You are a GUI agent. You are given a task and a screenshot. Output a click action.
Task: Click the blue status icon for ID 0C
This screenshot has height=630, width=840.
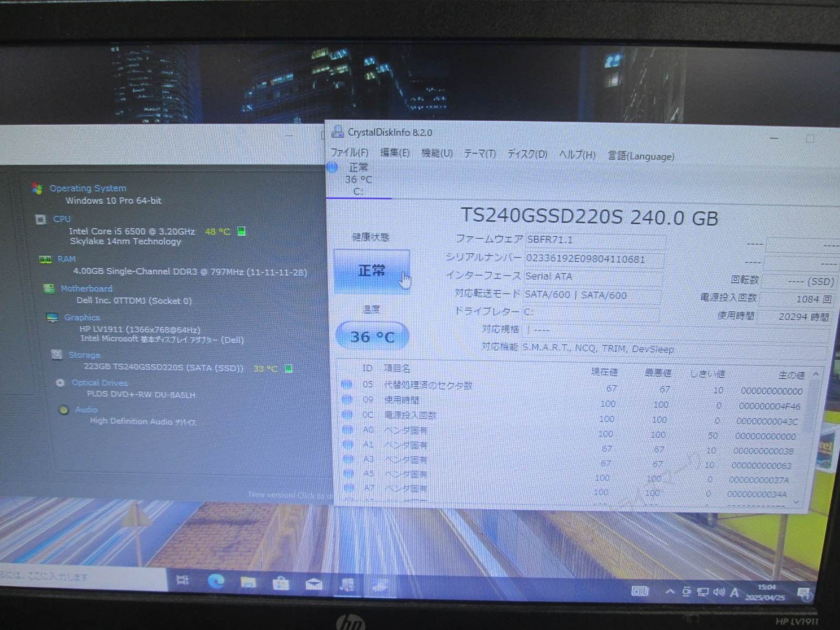click(x=347, y=415)
